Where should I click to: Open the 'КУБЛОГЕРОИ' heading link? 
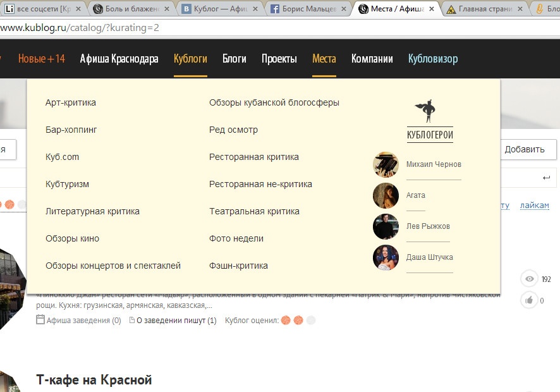(430, 135)
